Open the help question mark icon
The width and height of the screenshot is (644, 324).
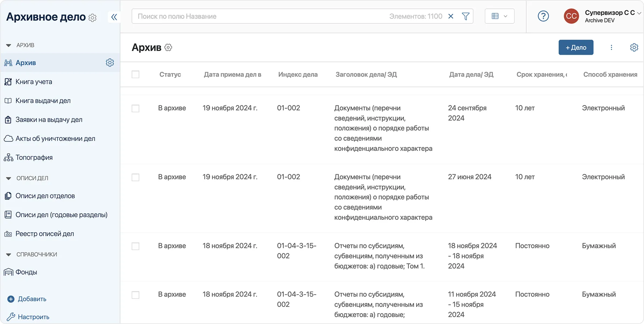tap(543, 16)
